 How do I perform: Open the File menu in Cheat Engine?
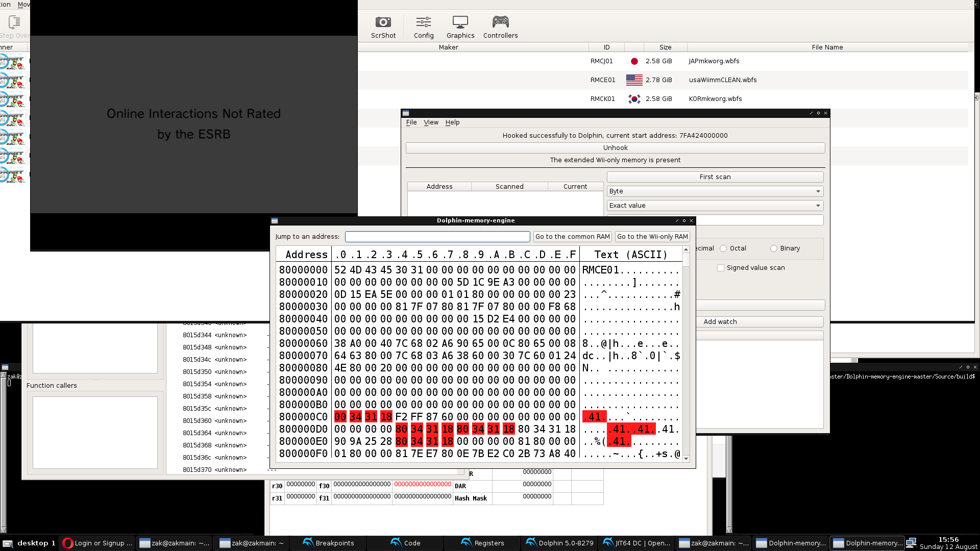411,122
